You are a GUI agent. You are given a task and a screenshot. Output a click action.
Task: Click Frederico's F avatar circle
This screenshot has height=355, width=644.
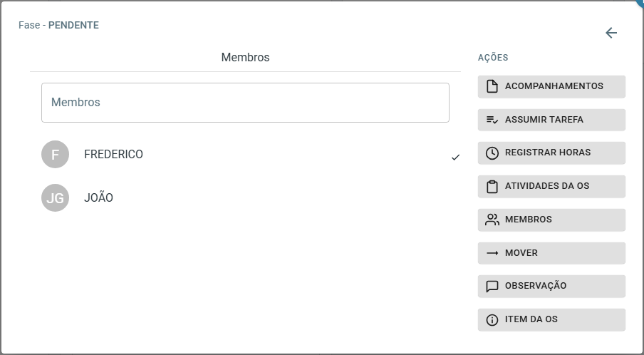[55, 155]
